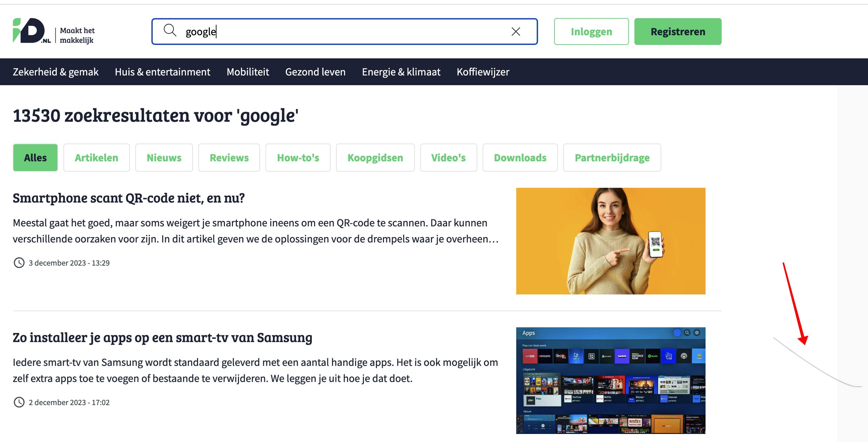This screenshot has width=868, height=442.
Task: Switch to the 'Artikelen' filter
Action: (x=96, y=157)
